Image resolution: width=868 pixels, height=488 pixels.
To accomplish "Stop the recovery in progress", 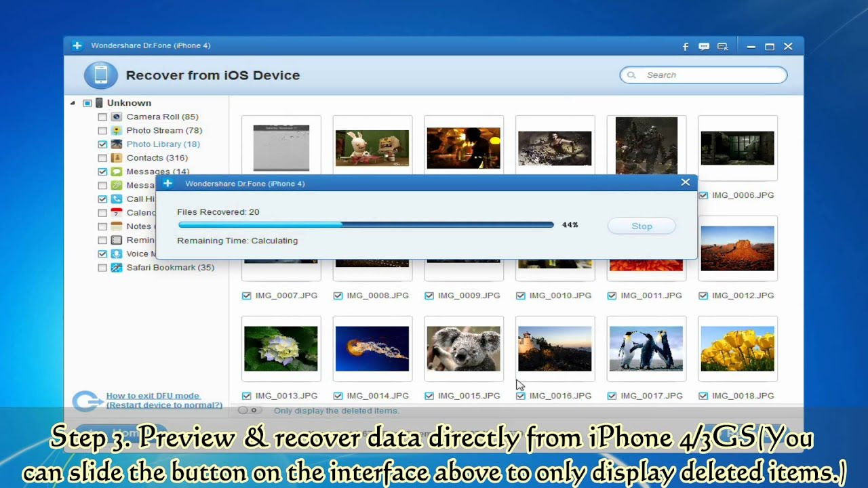I will 642,226.
